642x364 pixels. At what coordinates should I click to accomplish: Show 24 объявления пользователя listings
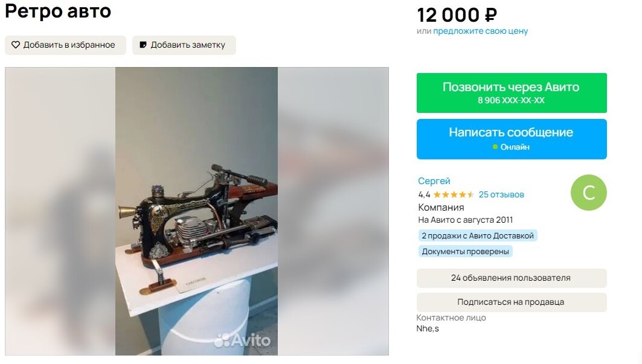coord(512,278)
